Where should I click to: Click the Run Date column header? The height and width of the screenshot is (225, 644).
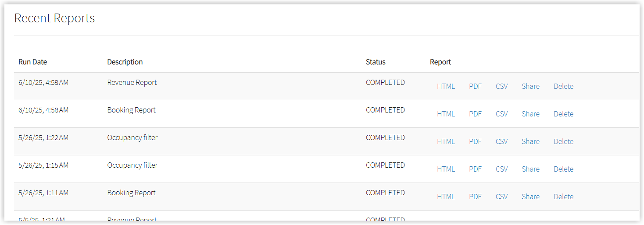pyautogui.click(x=32, y=62)
